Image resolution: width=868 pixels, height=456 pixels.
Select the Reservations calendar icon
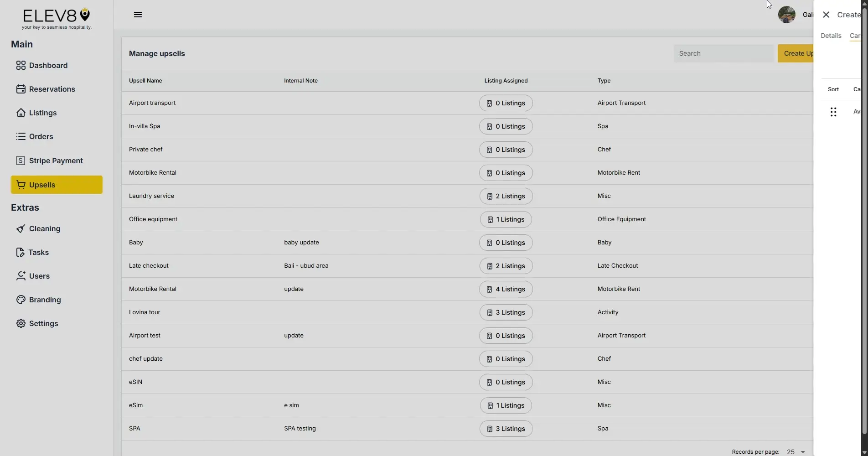[21, 89]
